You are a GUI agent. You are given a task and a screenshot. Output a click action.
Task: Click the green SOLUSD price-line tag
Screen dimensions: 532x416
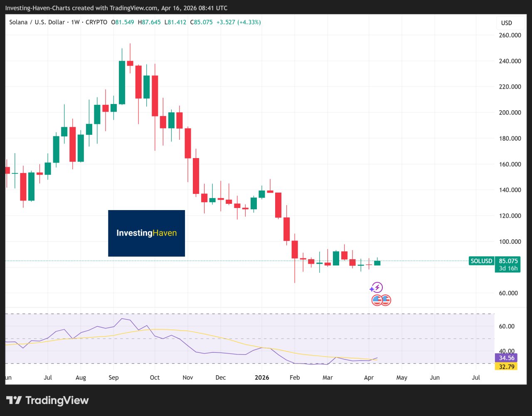[x=481, y=261]
